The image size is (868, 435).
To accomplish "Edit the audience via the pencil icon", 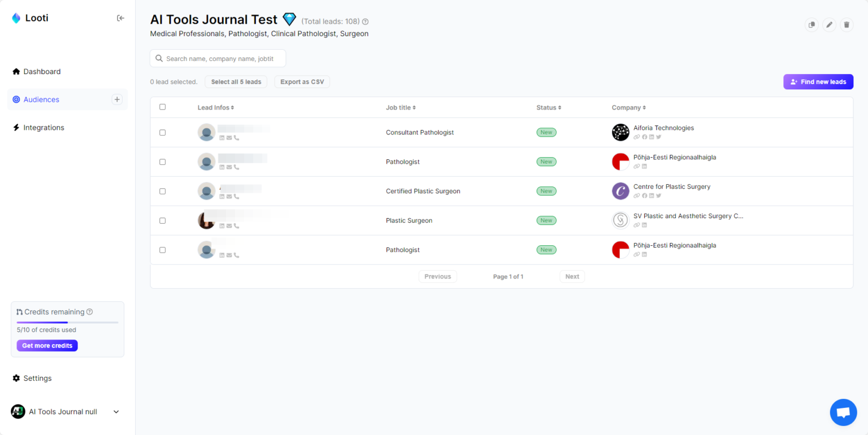I will tap(830, 25).
